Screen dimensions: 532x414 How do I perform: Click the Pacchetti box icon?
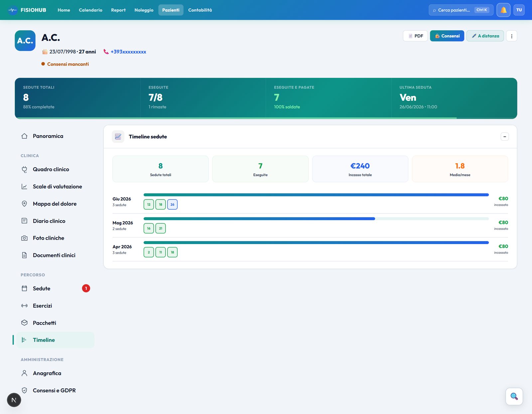[24, 323]
